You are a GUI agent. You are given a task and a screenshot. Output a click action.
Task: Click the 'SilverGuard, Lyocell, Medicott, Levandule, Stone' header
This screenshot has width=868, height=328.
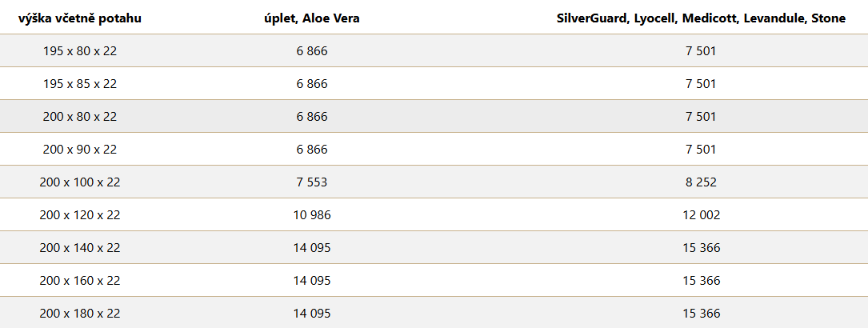coord(702,18)
